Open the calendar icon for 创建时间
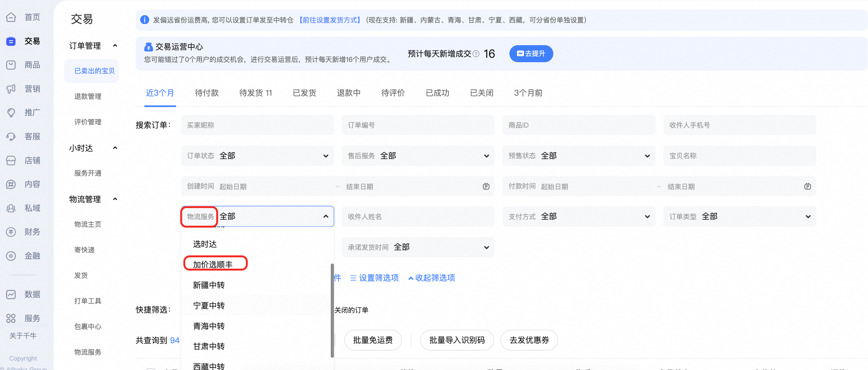 point(486,186)
